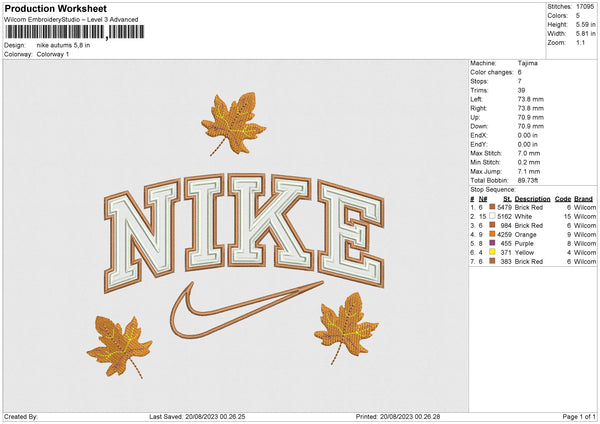The height and width of the screenshot is (424, 600).
Task: Select the 'White' description text
Action: click(x=523, y=217)
